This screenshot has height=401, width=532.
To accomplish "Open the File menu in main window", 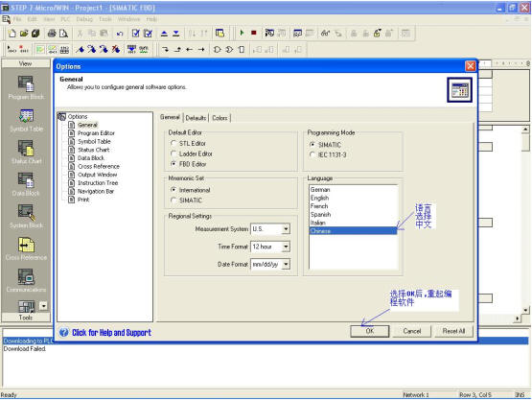I will pos(17,19).
